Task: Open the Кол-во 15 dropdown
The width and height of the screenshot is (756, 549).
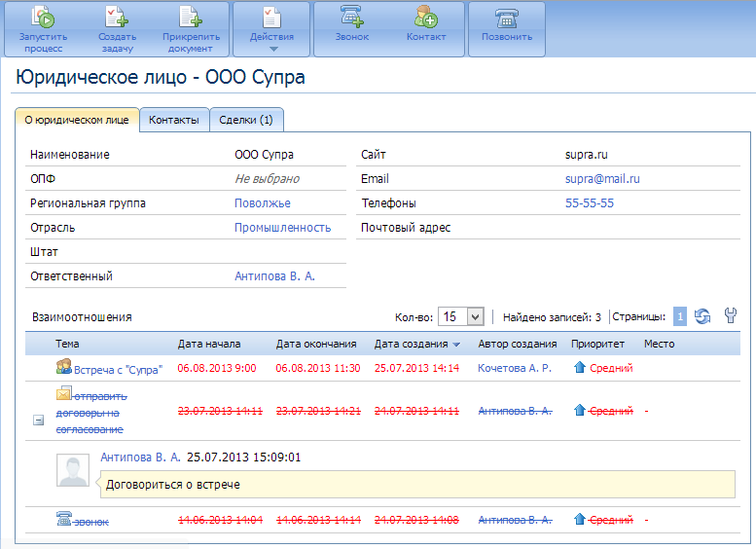Action: (461, 317)
